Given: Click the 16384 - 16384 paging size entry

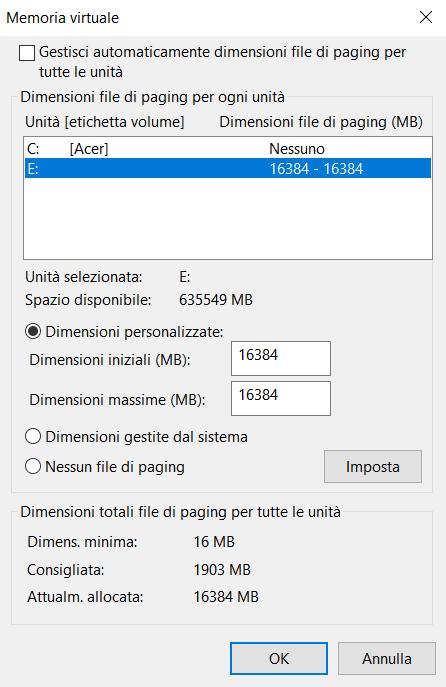Looking at the screenshot, I should (316, 169).
